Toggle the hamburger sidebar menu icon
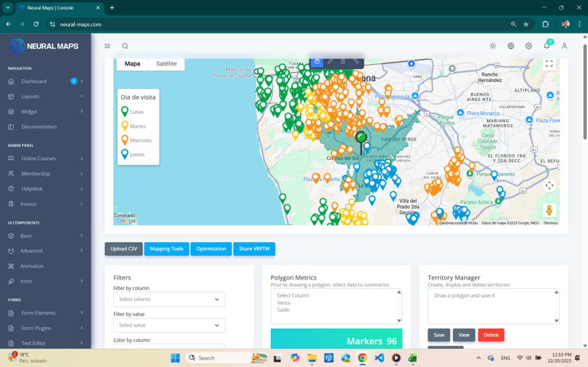The image size is (588, 367). (x=107, y=46)
